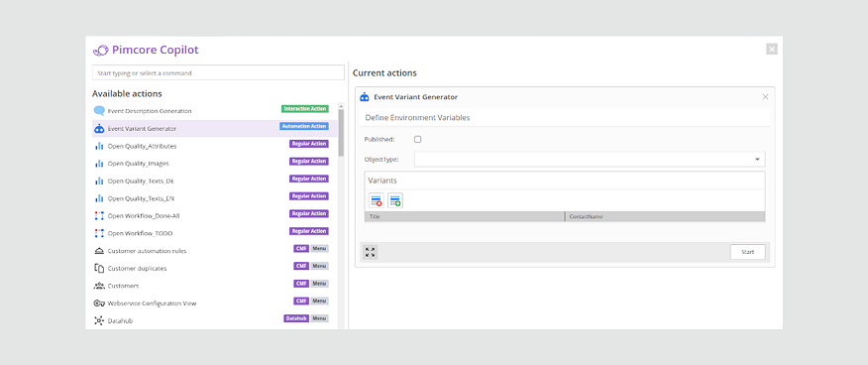Click the Pimcore Copilot logo icon

100,51
